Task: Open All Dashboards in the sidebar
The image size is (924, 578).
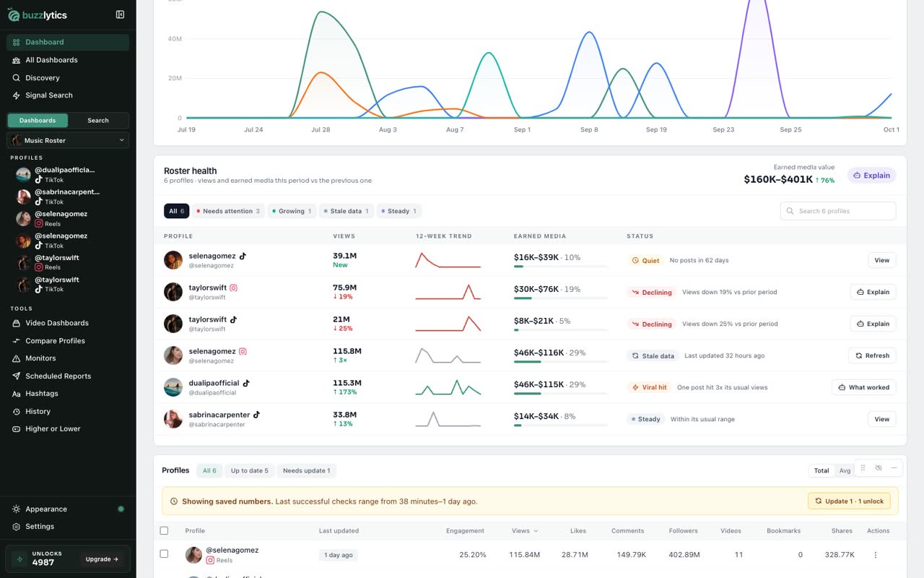Action: point(68,60)
